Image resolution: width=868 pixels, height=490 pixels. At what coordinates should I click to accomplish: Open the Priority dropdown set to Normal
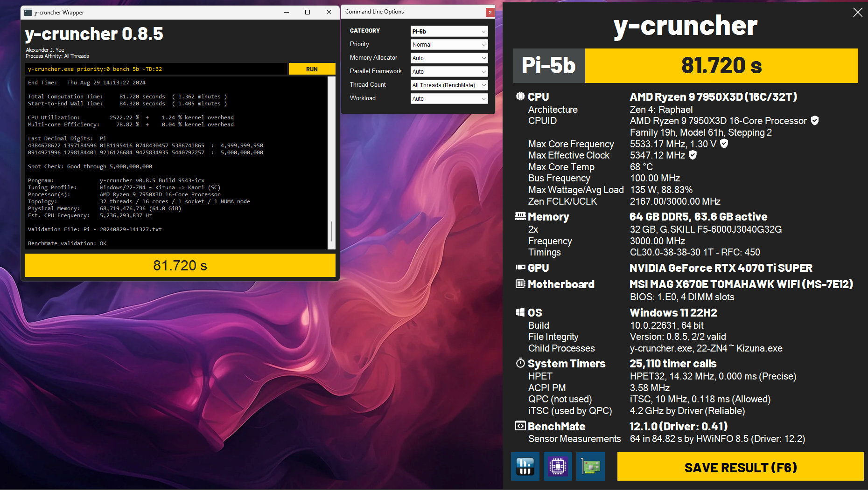(449, 44)
